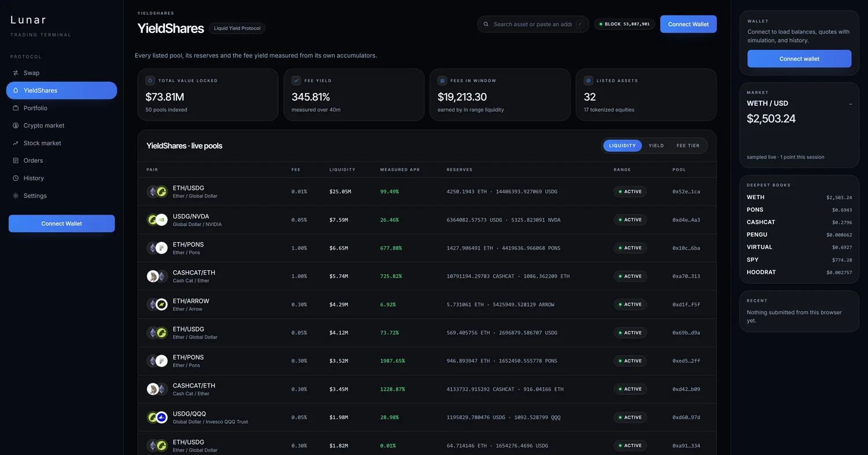The image size is (868, 455).
Task: Click the VIRTUAL row in Deepest Books
Action: point(799,247)
